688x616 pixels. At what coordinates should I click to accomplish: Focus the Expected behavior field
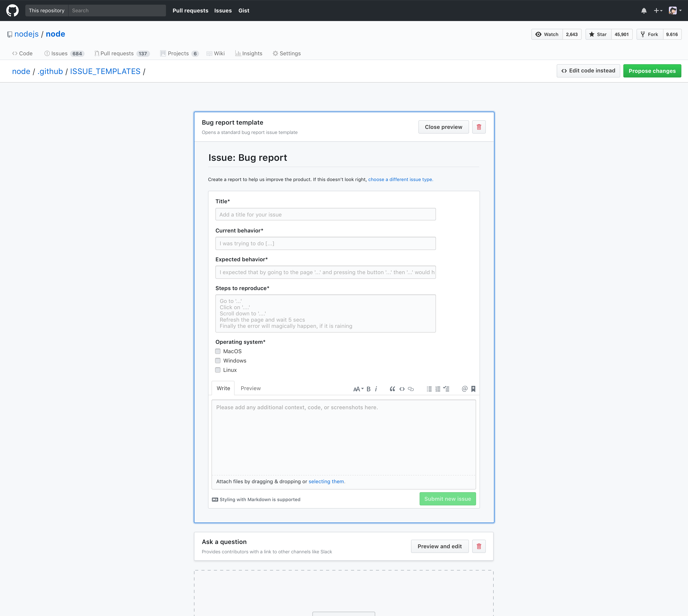tap(325, 272)
